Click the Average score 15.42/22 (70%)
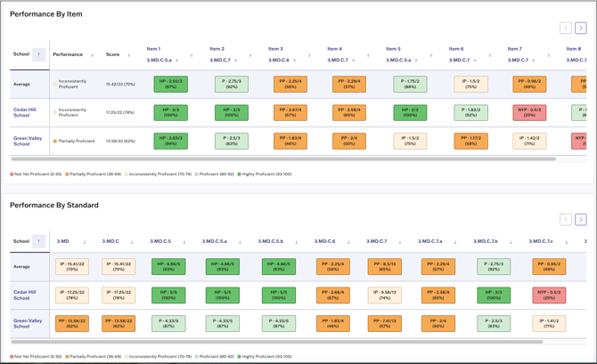The height and width of the screenshot is (364, 597). click(120, 84)
